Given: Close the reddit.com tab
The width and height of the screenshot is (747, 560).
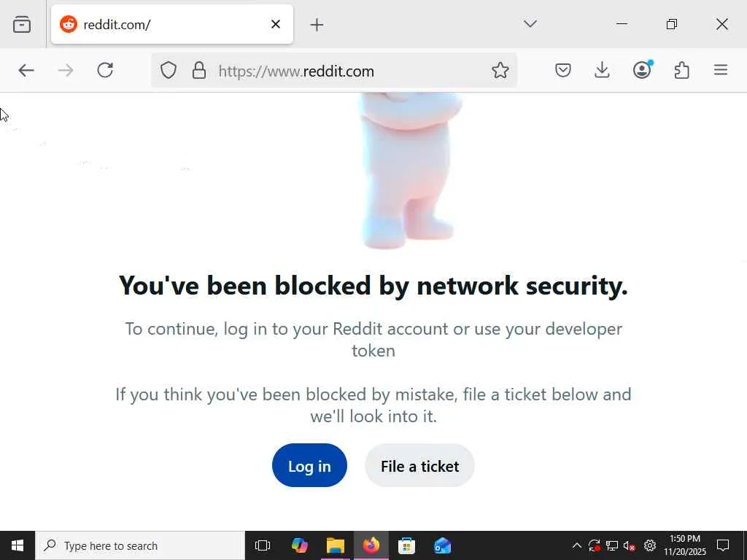Looking at the screenshot, I should tap(276, 24).
